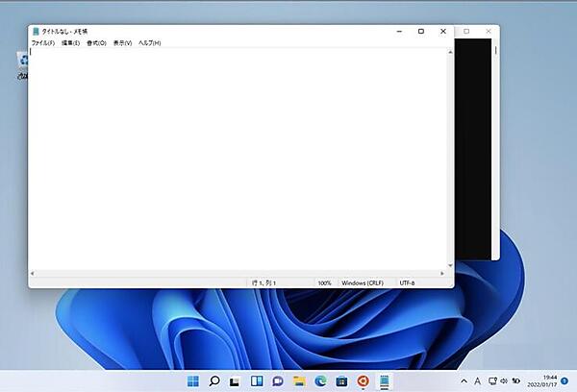Open Task View on the taskbar

point(235,381)
